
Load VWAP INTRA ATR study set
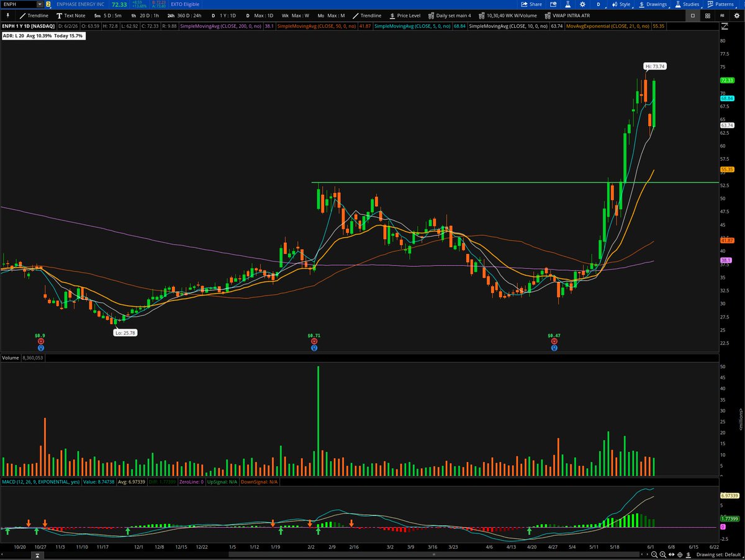coord(567,15)
